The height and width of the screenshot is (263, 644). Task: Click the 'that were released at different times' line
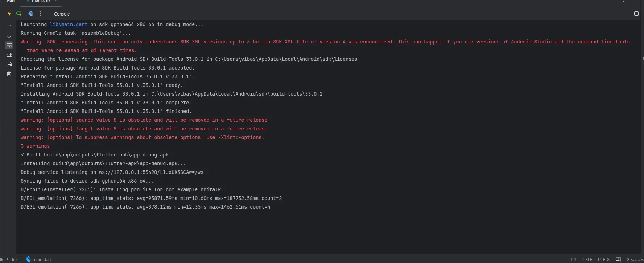pyautogui.click(x=82, y=50)
